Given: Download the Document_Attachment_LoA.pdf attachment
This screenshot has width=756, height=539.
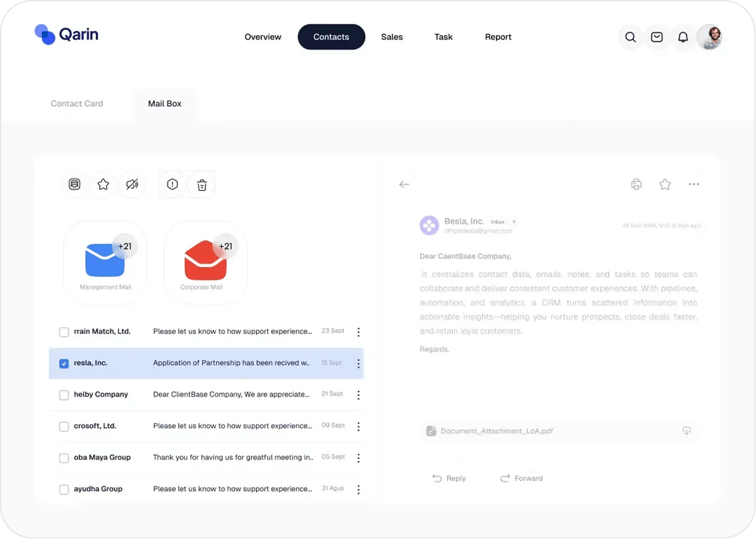Looking at the screenshot, I should (x=686, y=431).
